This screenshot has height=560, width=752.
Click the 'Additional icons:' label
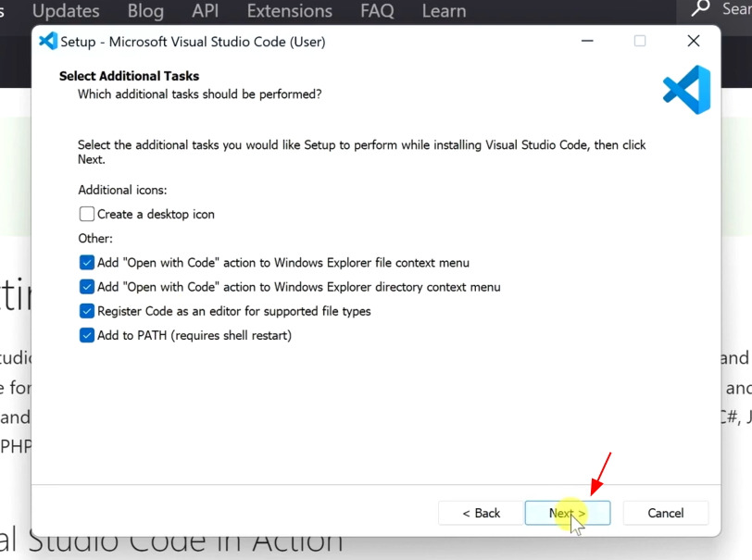pyautogui.click(x=122, y=190)
